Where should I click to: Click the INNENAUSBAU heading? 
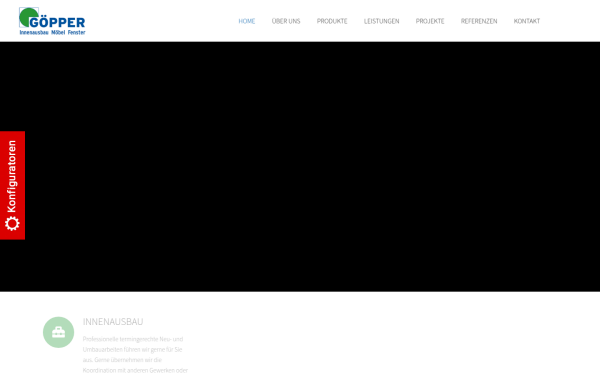point(113,322)
